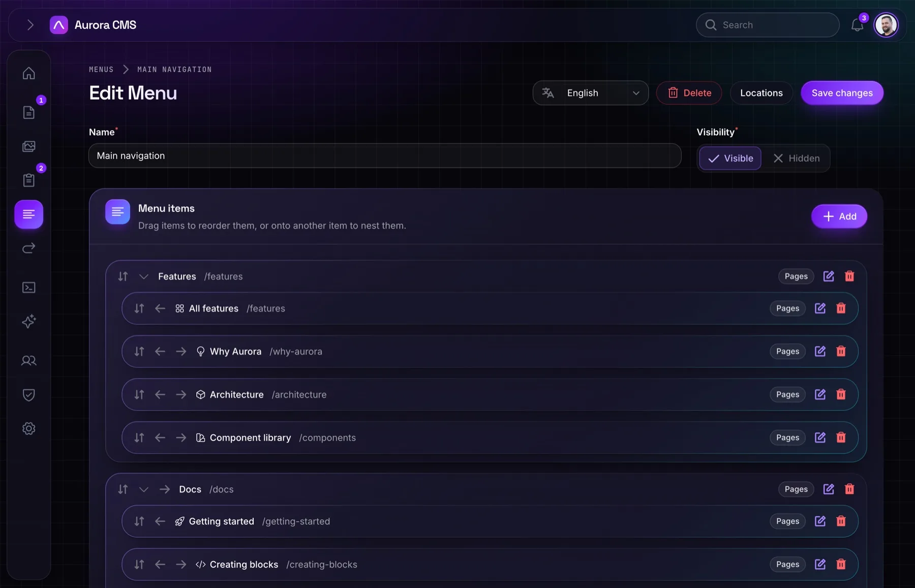Viewport: 915px width, 588px height.
Task: Open the notifications bell
Action: click(x=857, y=25)
